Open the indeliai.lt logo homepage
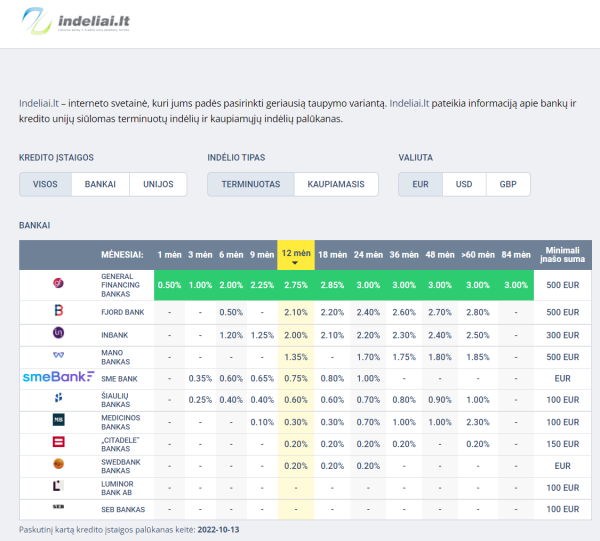Viewport: 600px width, 541px height. (x=75, y=21)
